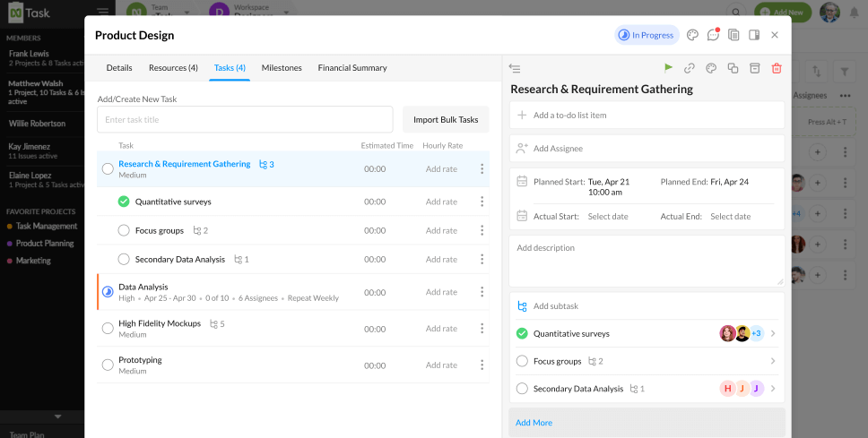The image size is (868, 438).
Task: Collapse task detail panel with arrow icon
Action: 515,69
